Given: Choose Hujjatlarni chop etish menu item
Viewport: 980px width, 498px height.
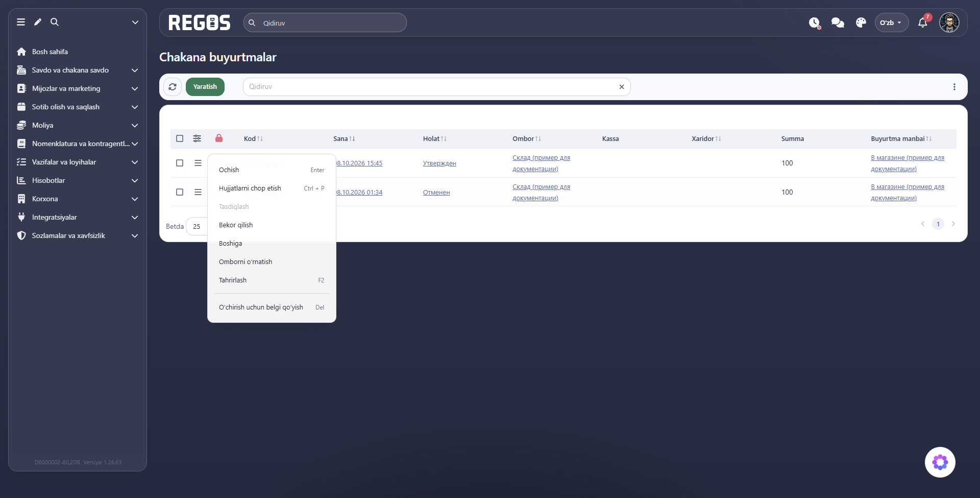Looking at the screenshot, I should [x=272, y=188].
